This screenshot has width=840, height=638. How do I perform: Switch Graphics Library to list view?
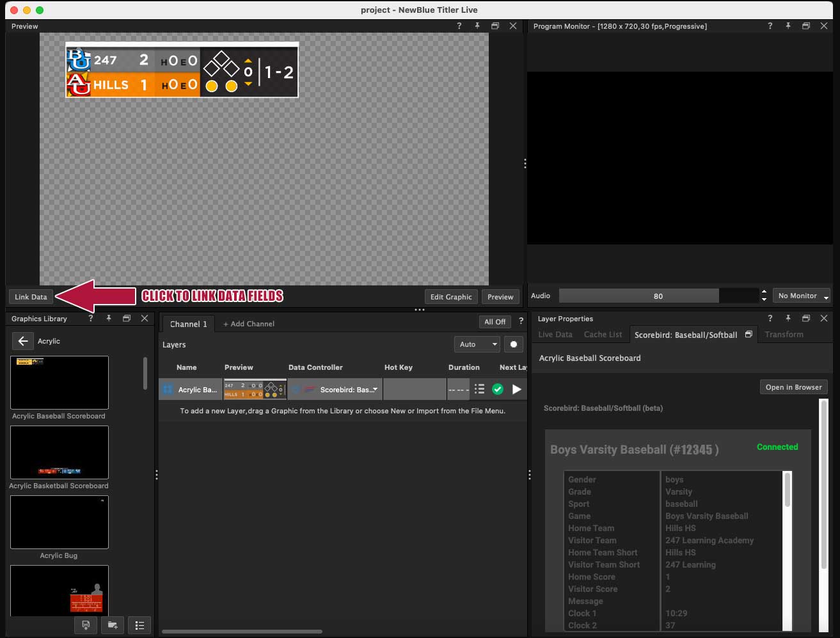[x=139, y=625]
